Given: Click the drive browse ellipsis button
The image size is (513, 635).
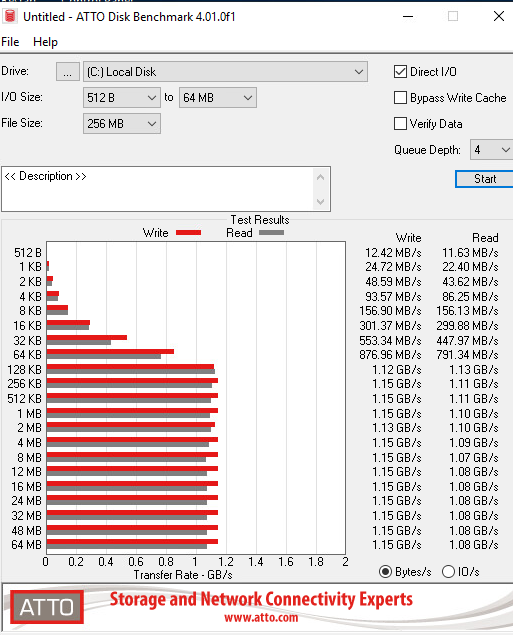Looking at the screenshot, I should [x=68, y=72].
